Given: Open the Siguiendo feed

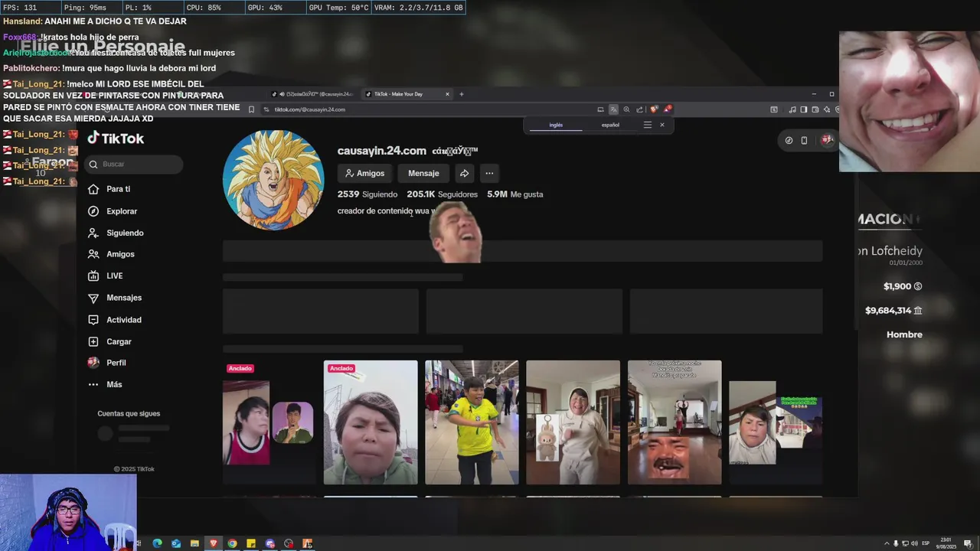Looking at the screenshot, I should click(x=116, y=233).
